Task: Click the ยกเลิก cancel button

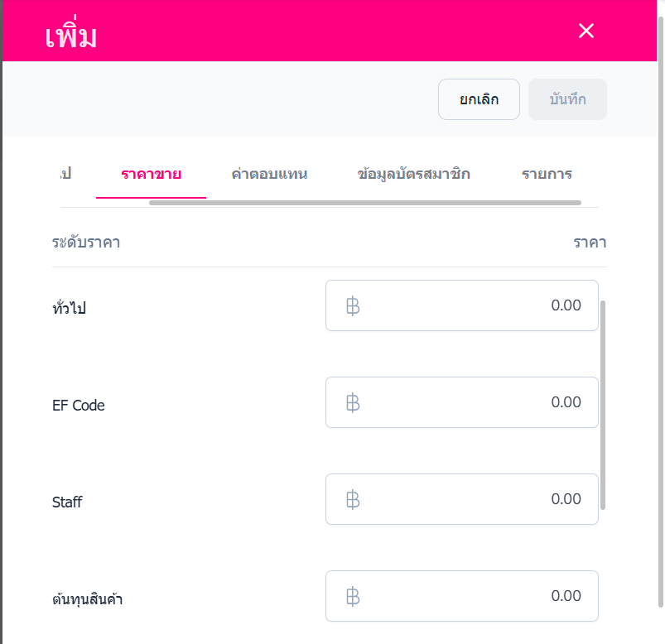Action: (x=479, y=99)
